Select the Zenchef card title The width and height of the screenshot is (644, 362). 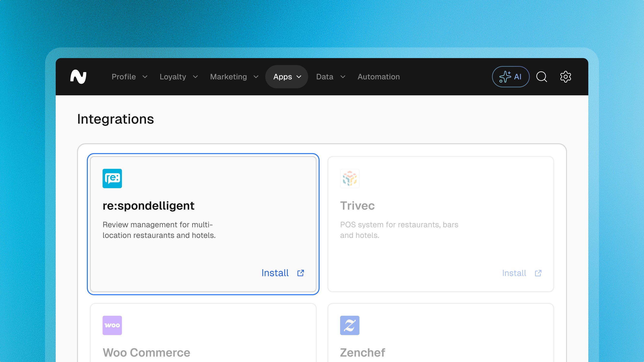[x=362, y=353]
